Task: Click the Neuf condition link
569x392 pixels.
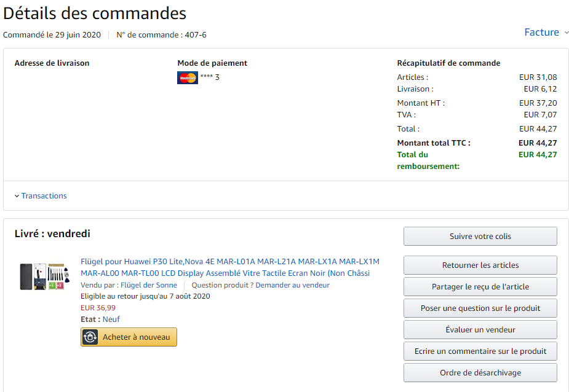Action: pos(111,319)
